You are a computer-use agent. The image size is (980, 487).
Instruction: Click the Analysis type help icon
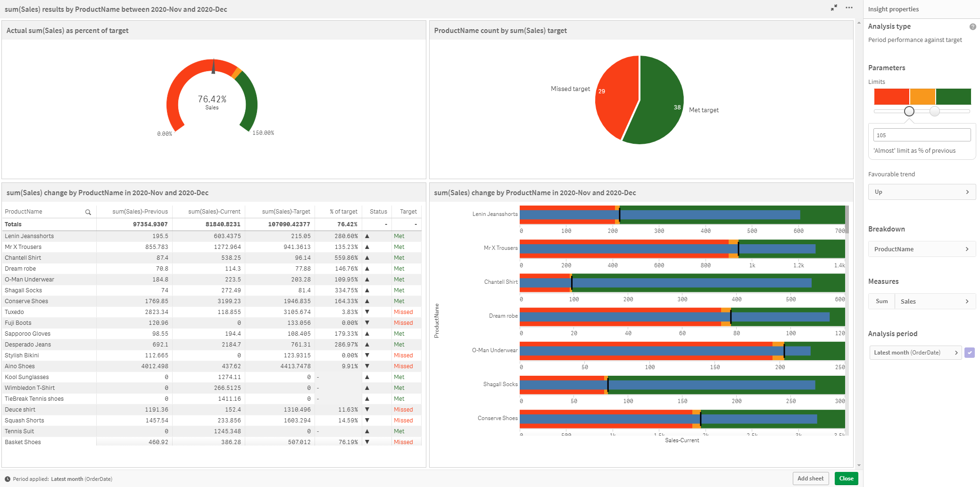click(x=972, y=27)
